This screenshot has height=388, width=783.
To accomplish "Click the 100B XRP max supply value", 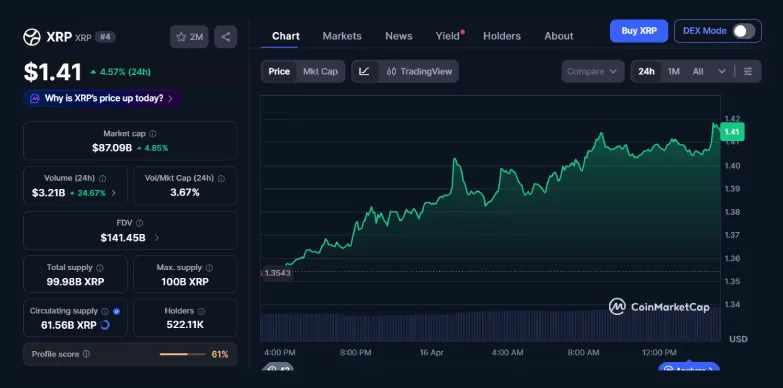I will click(x=185, y=282).
